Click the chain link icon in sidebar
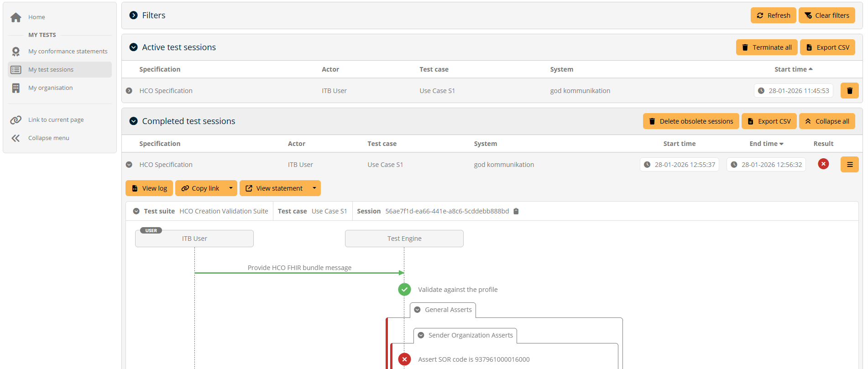 coord(16,120)
